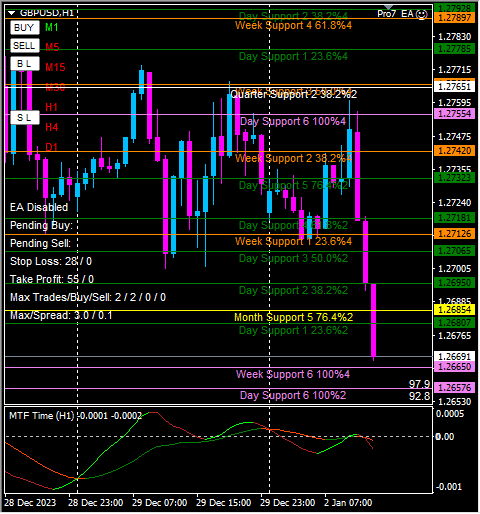The height and width of the screenshot is (514, 480).
Task: Click the 'Day Support 1 23.6%4' label
Action: tap(293, 56)
